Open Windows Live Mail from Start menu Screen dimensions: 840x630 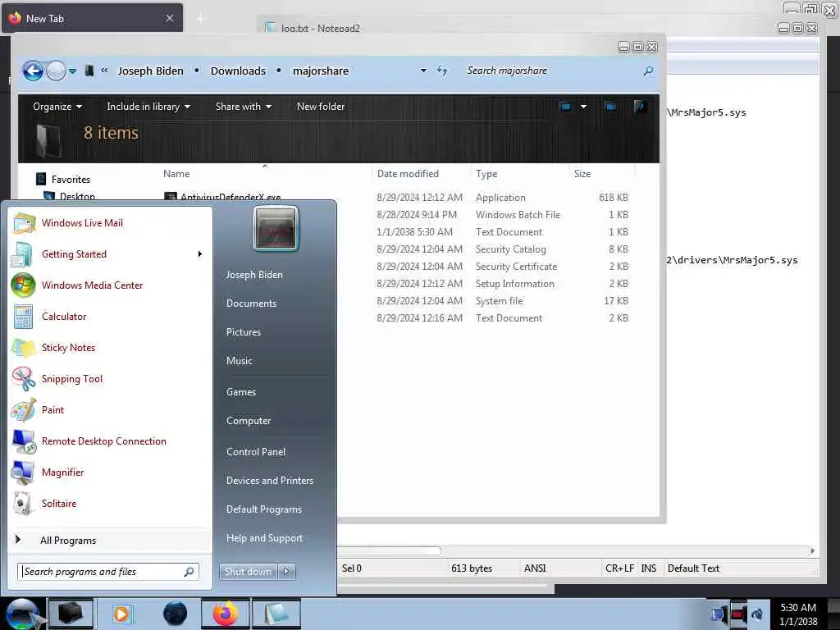[109, 223]
